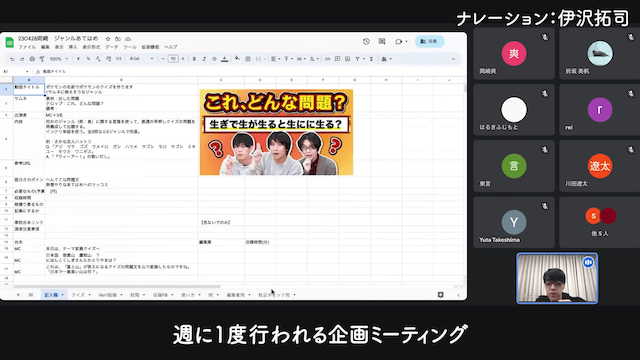
Task: Click the functions sigma icon
Action: [x=371, y=59]
